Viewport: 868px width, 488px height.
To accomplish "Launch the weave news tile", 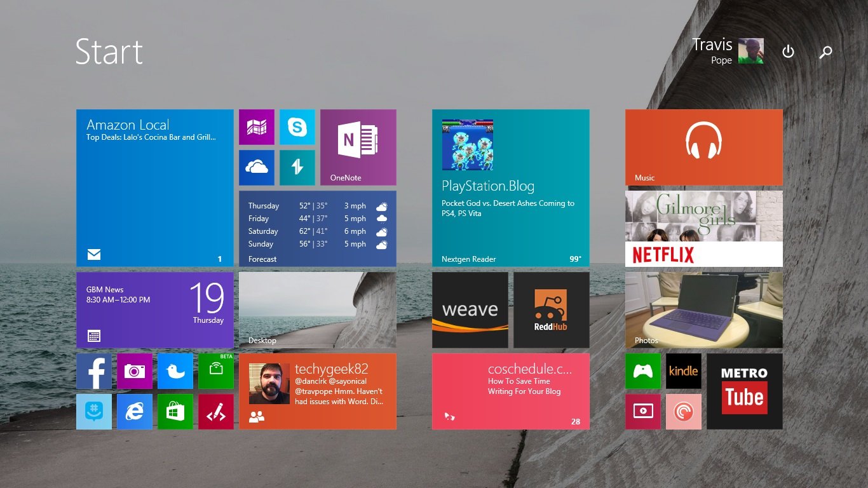I will click(x=470, y=310).
